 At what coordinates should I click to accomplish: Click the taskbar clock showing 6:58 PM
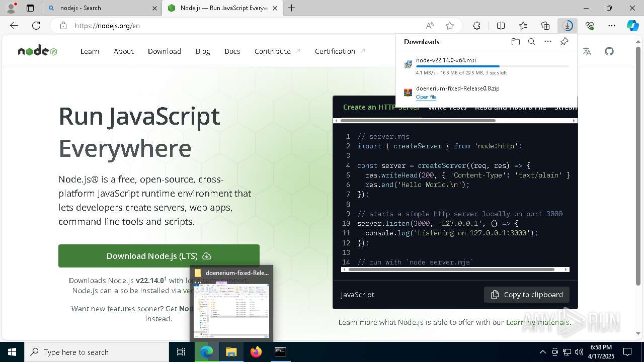click(601, 352)
